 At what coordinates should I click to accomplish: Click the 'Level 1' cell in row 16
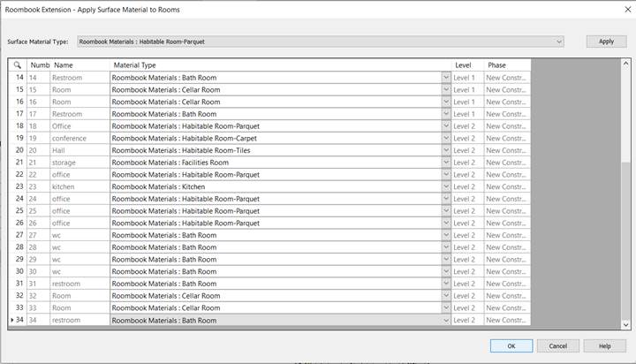pos(467,102)
